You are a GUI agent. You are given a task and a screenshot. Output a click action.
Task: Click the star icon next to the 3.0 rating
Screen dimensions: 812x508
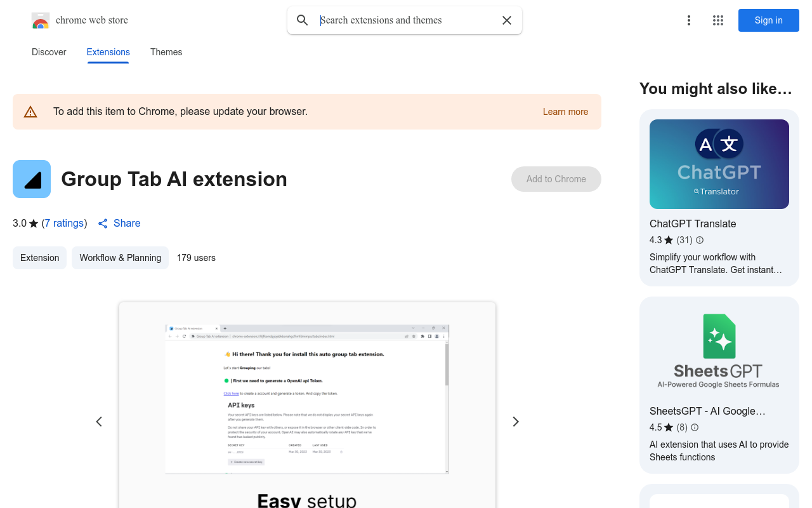(x=34, y=224)
